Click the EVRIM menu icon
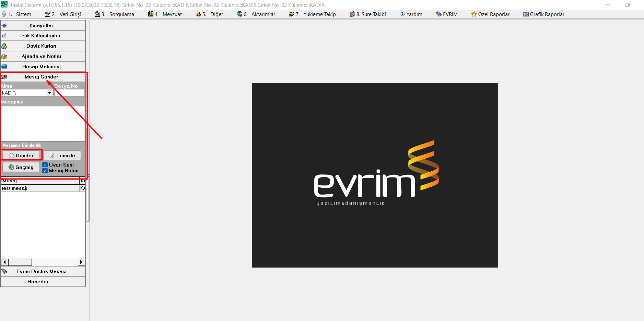The image size is (644, 321). (x=439, y=14)
